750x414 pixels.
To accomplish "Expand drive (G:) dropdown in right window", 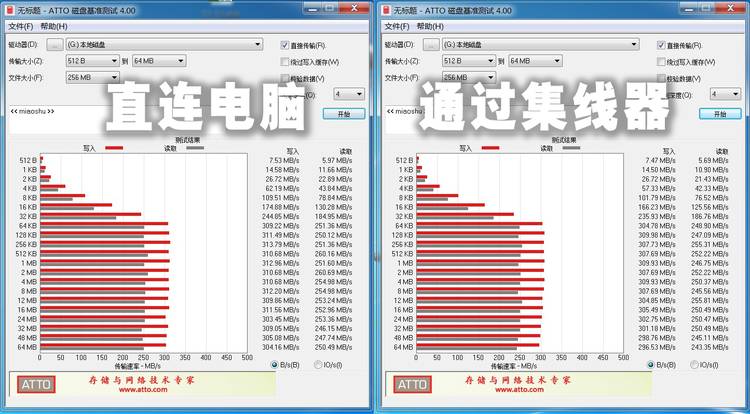I will point(540,44).
